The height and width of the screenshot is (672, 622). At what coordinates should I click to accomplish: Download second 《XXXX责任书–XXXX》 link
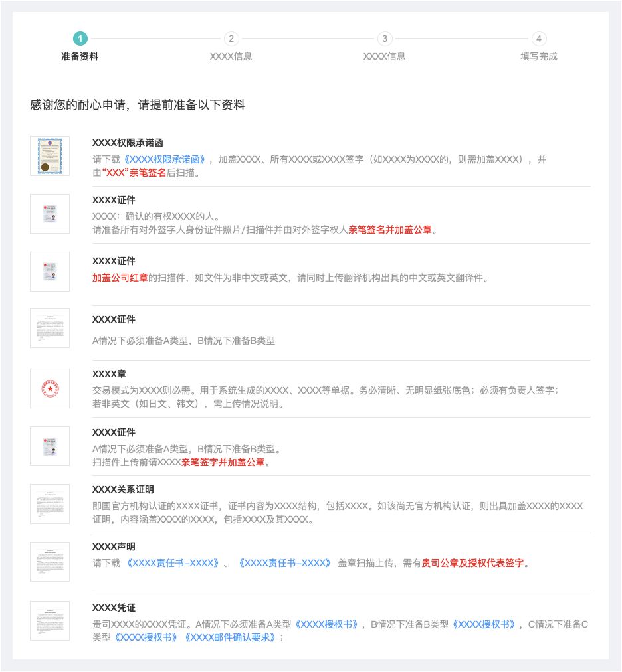point(285,563)
